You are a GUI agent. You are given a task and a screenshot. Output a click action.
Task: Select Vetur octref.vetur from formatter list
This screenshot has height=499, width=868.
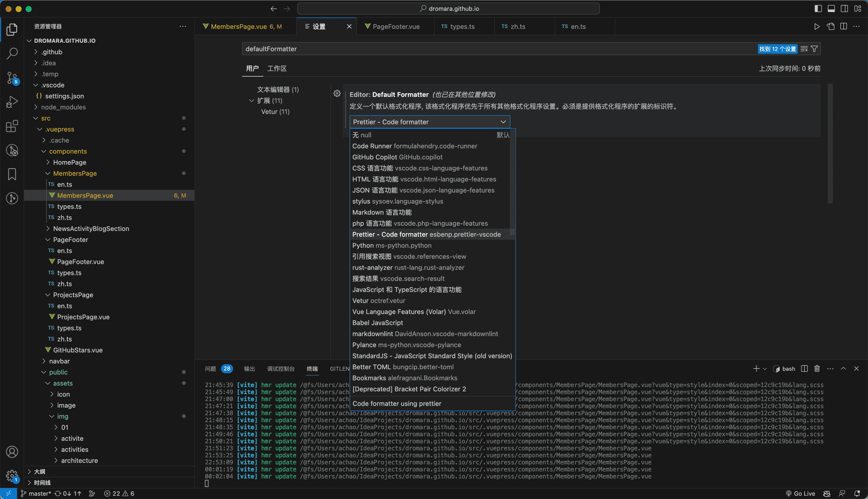379,301
